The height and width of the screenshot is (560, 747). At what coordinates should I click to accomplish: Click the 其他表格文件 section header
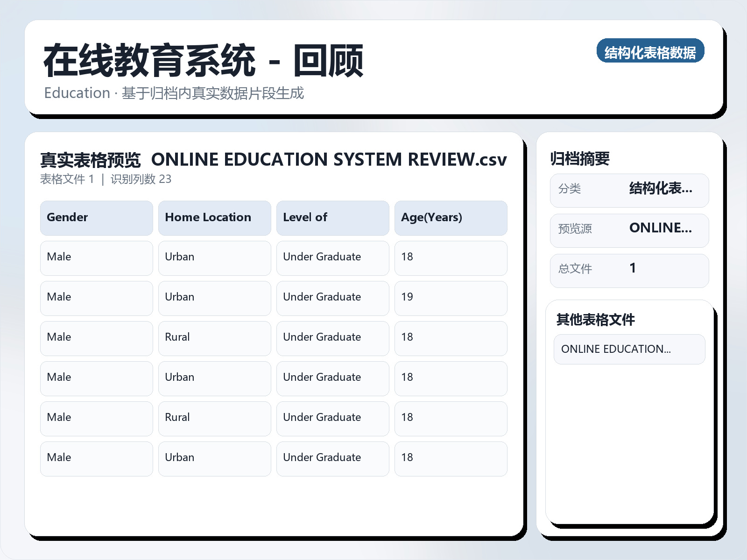[596, 320]
